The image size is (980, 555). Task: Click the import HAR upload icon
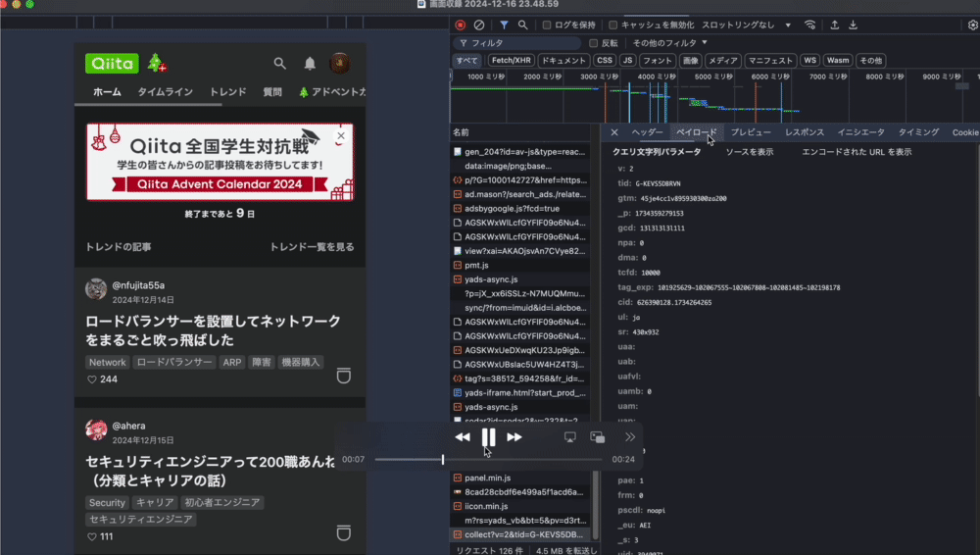834,25
